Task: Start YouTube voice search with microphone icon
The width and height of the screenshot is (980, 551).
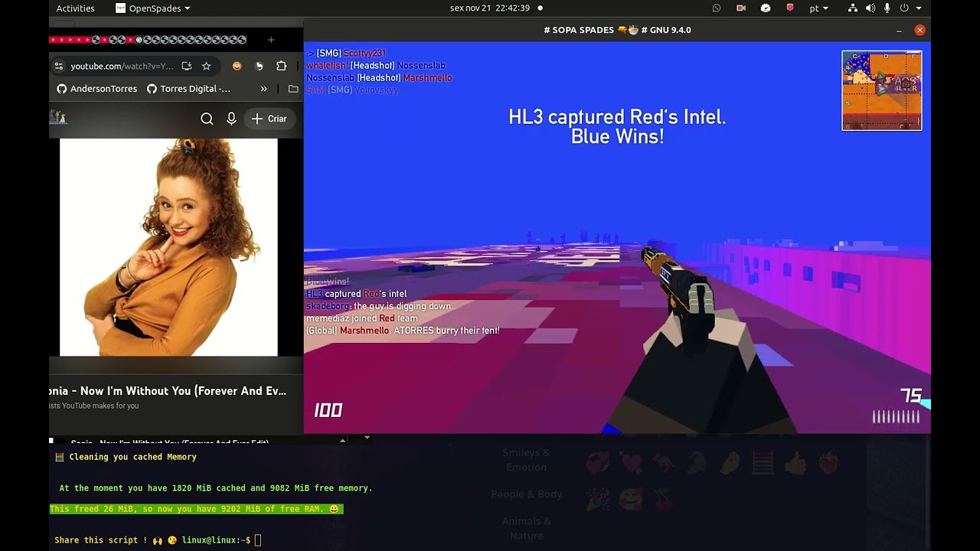Action: coord(231,119)
